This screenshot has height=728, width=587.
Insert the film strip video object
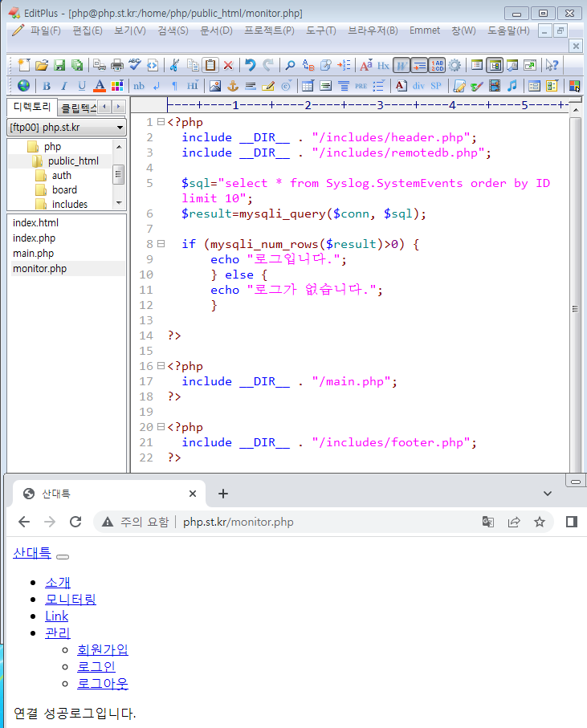pos(495,85)
